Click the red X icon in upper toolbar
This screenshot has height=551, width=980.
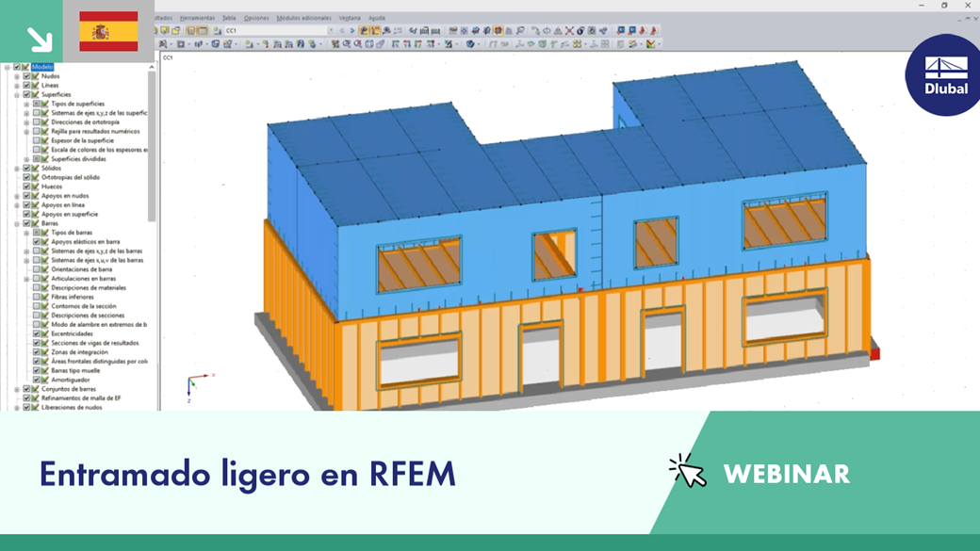coord(569,30)
